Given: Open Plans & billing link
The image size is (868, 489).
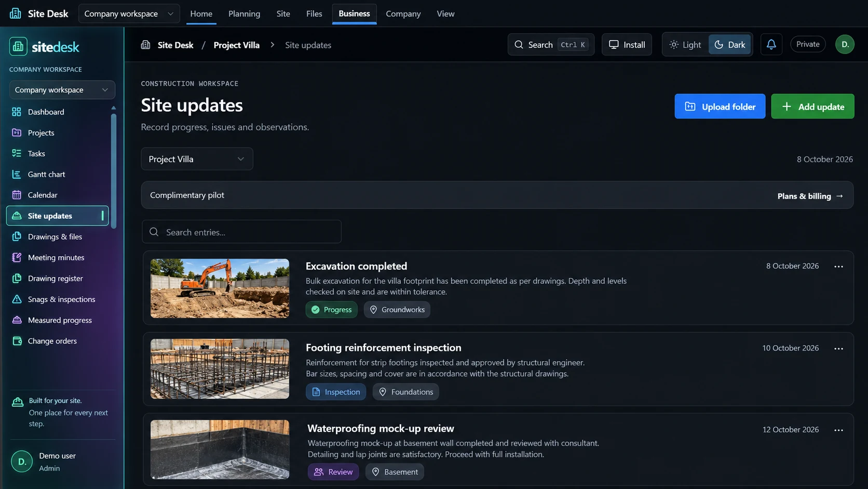Looking at the screenshot, I should tap(810, 196).
